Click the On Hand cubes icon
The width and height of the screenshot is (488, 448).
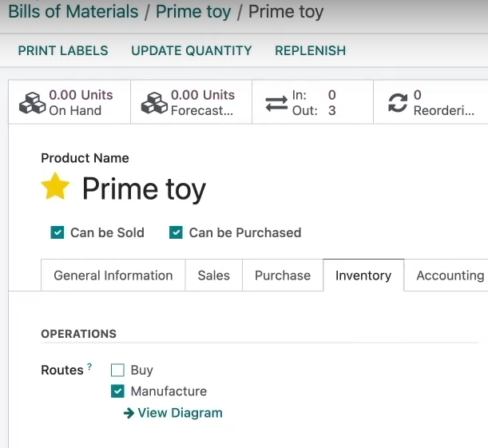coord(33,103)
